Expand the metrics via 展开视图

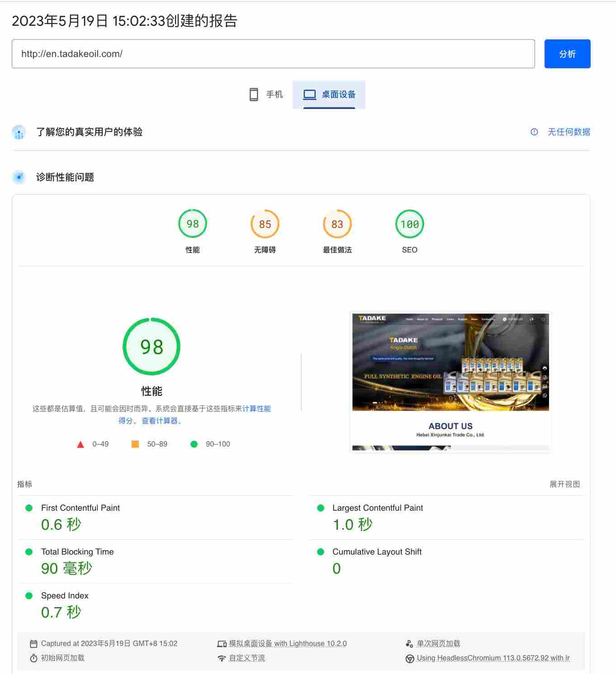coord(565,484)
